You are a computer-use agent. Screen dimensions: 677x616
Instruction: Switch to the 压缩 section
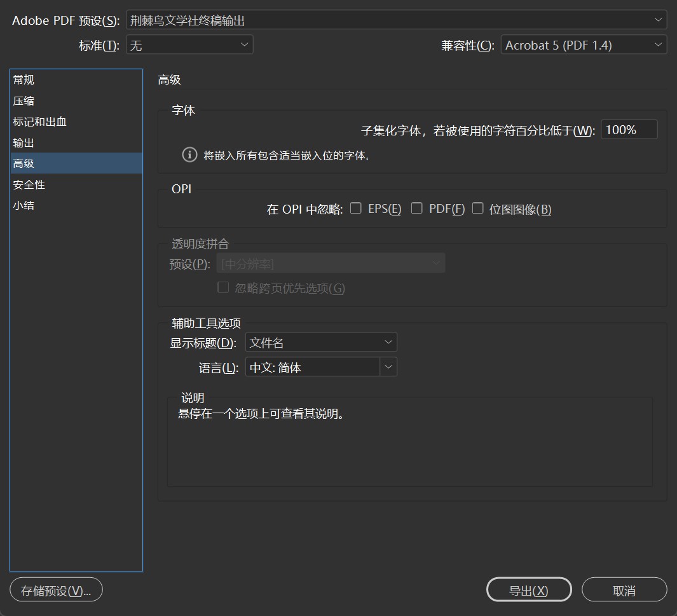tap(24, 100)
